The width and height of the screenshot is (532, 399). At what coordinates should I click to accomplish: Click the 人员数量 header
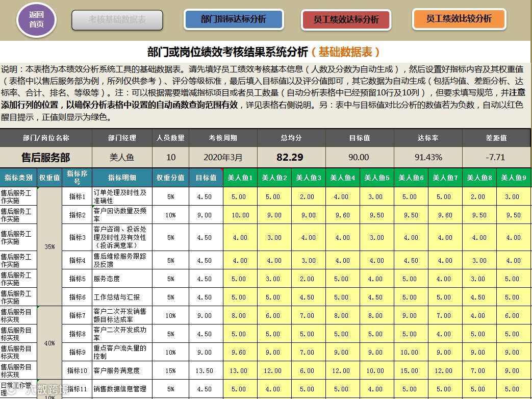click(x=171, y=138)
